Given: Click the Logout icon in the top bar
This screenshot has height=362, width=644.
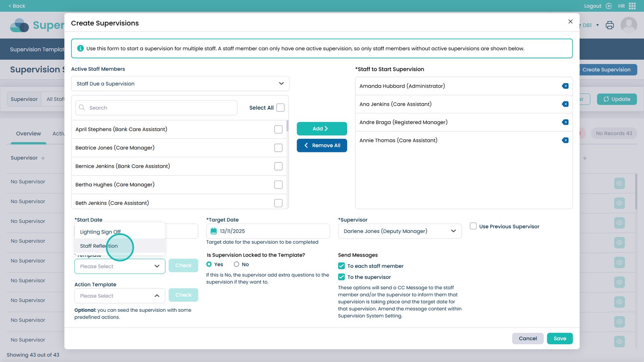Looking at the screenshot, I should (609, 6).
